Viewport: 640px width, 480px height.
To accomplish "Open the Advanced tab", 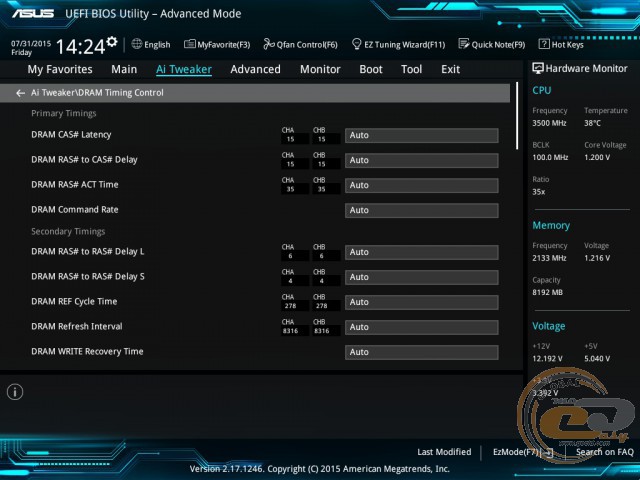I will point(255,69).
